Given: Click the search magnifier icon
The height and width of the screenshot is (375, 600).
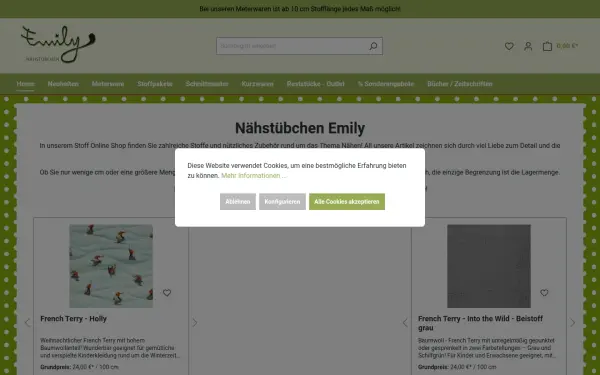Looking at the screenshot, I should 373,46.
